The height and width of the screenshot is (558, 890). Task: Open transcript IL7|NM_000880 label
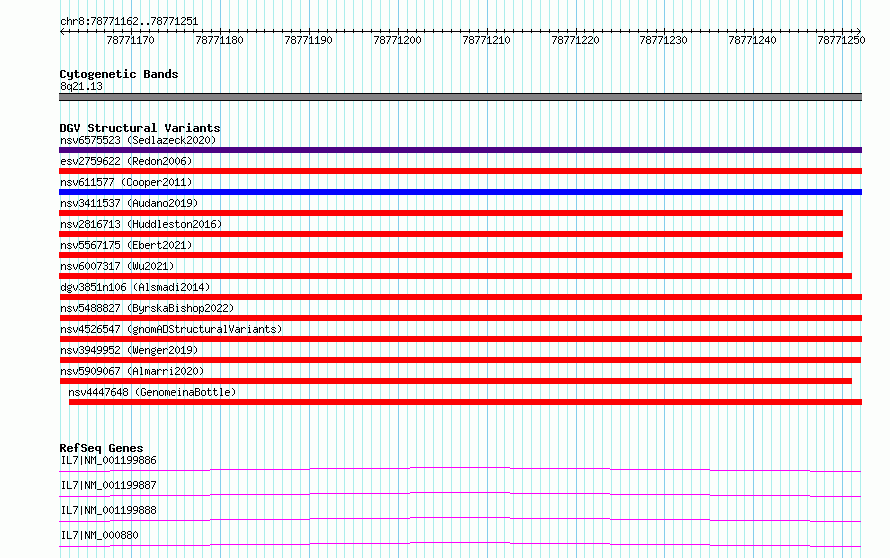pyautogui.click(x=99, y=535)
